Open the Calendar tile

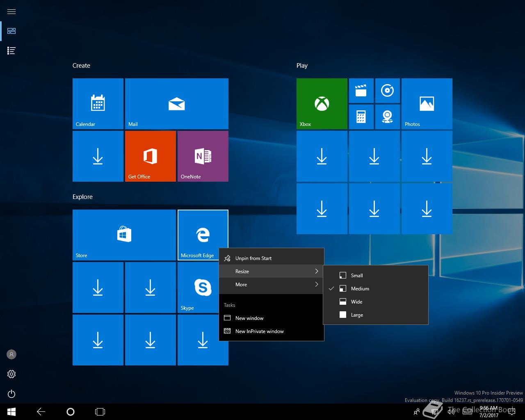click(98, 104)
